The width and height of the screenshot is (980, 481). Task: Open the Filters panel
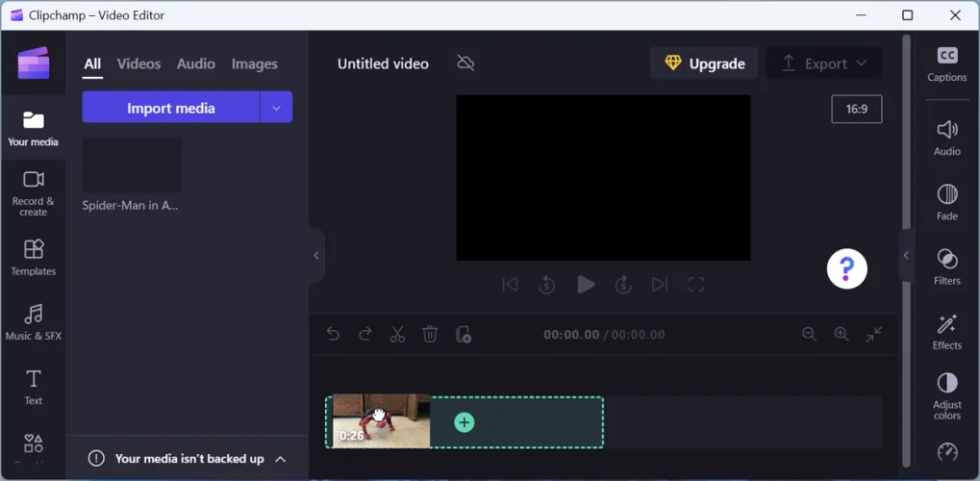(x=946, y=266)
